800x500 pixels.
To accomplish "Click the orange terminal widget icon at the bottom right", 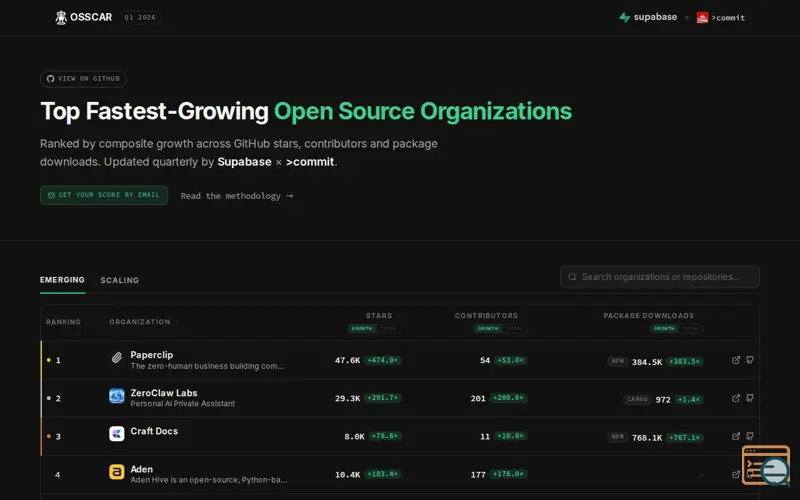I will pos(766,465).
